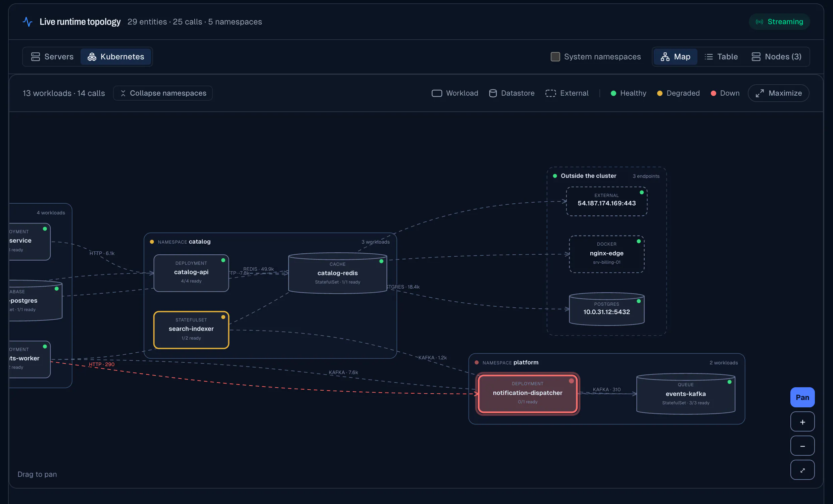The width and height of the screenshot is (833, 504).
Task: Click the Servers tab icon
Action: click(36, 56)
